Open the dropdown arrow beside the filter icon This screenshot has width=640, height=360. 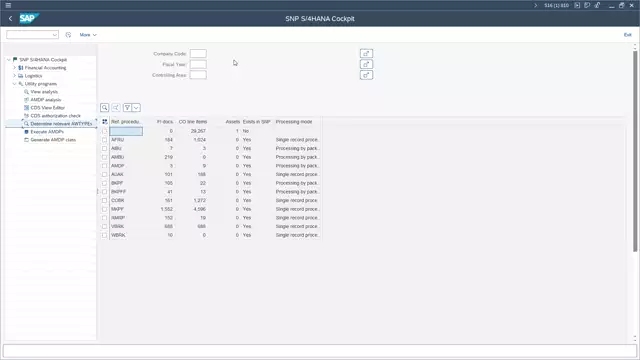tap(136, 108)
